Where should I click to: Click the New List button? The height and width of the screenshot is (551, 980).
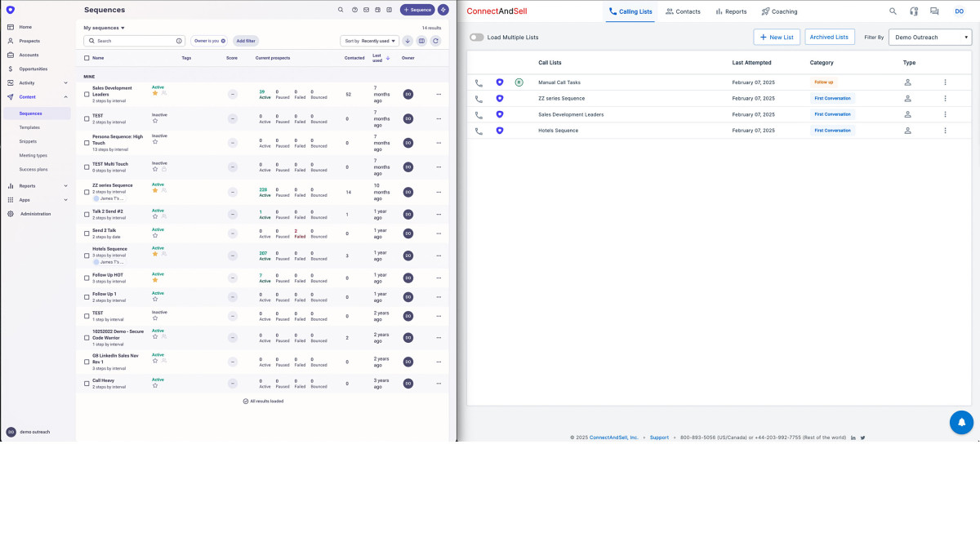coord(776,37)
